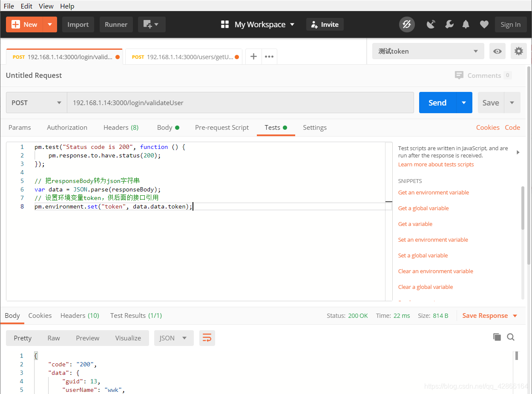Click the request URL input field
532x394 pixels.
[x=241, y=103]
